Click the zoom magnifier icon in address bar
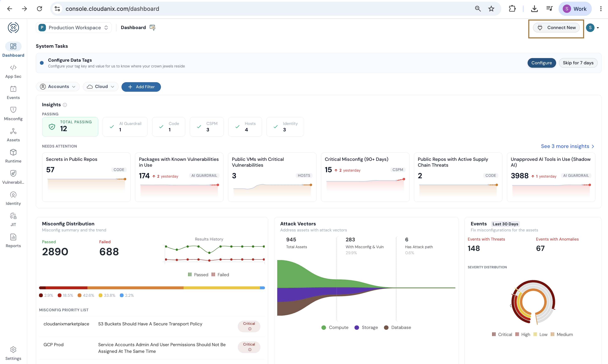This screenshot has height=364, width=608. pyautogui.click(x=478, y=9)
